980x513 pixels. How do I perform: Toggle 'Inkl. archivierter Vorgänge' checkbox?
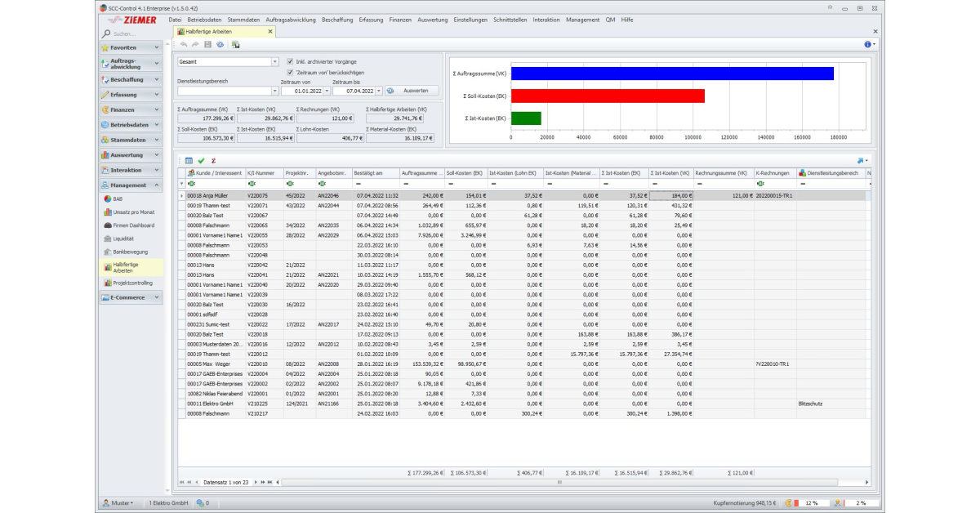[290, 61]
